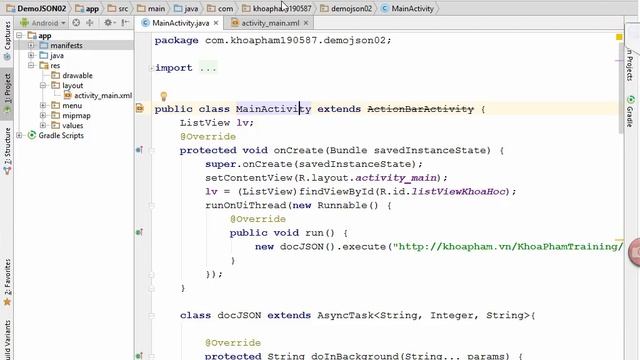Open the 2: Favorites tool window

pos(7,282)
